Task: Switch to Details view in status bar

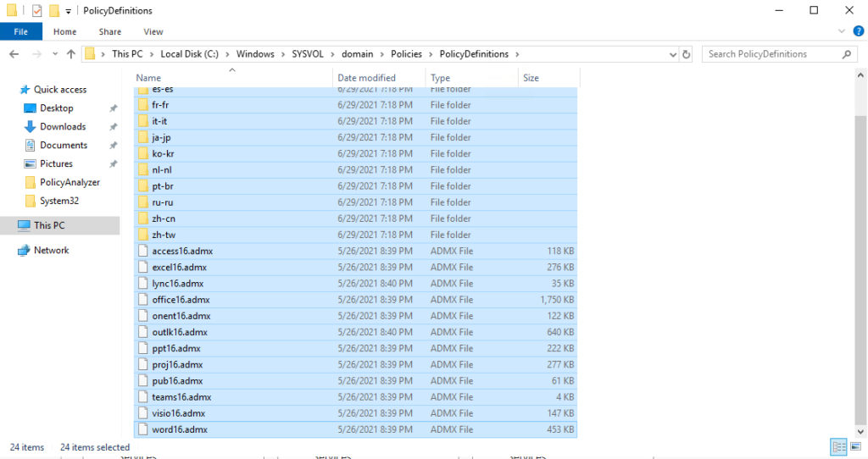Action: [838, 446]
